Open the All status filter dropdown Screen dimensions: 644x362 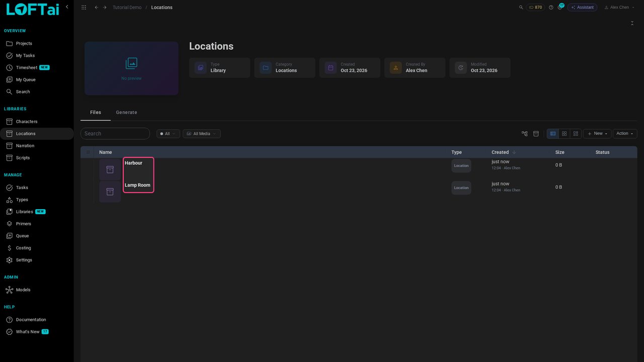tap(168, 134)
